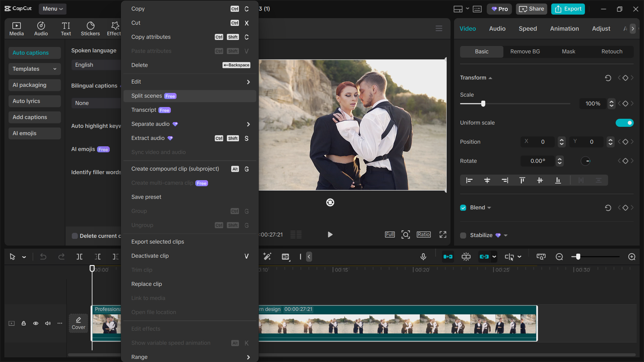This screenshot has height=362, width=644.
Task: Play the video preview
Action: pyautogui.click(x=330, y=235)
